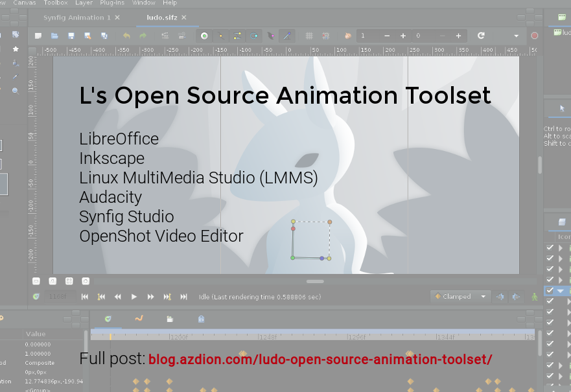Step forward one frame
Image resolution: width=571 pixels, height=392 pixels.
[150, 297]
